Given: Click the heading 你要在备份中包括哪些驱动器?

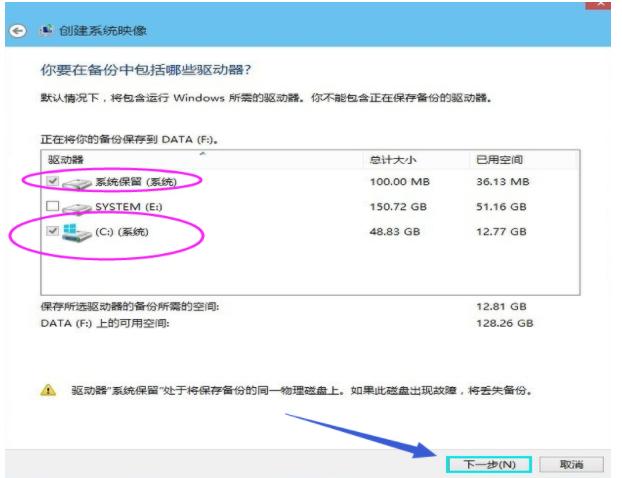Looking at the screenshot, I should pos(146,70).
